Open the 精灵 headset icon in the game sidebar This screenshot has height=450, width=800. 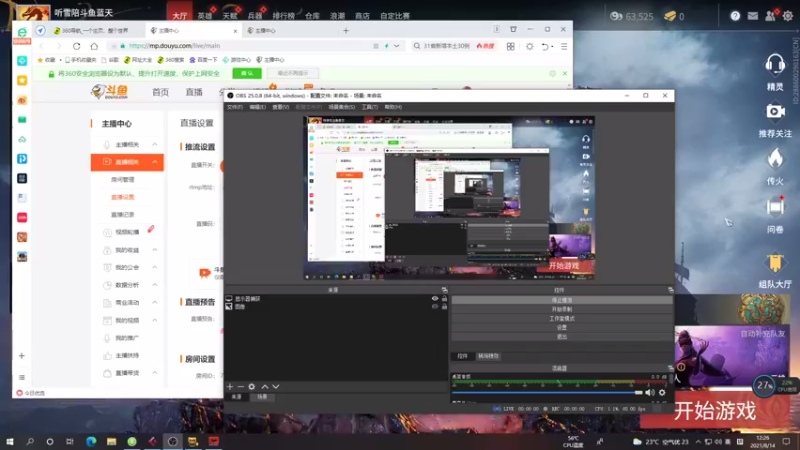coord(775,65)
